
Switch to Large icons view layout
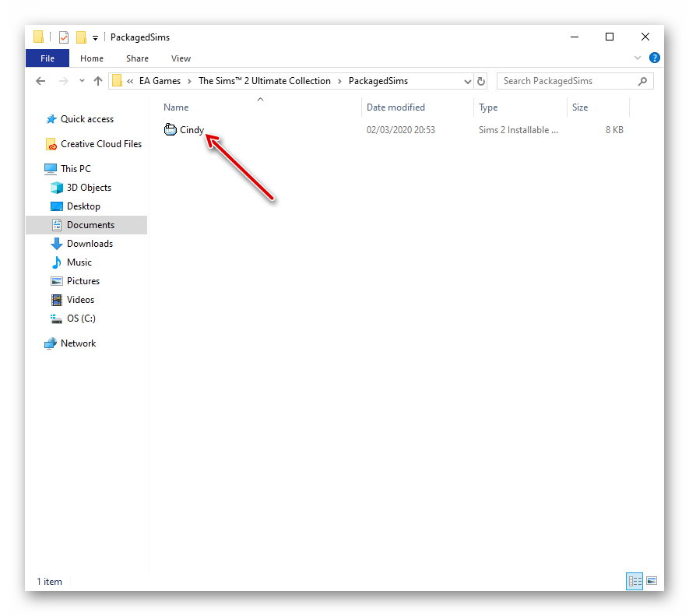point(652,581)
